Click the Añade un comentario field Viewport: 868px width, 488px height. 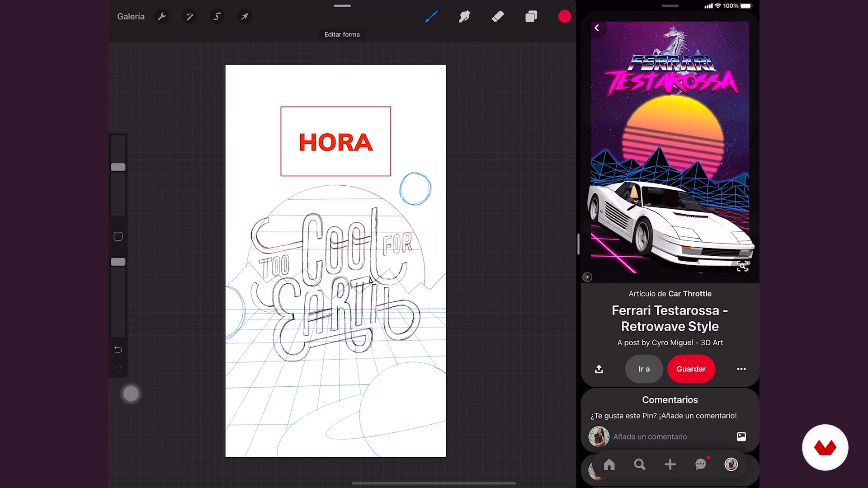(x=650, y=436)
